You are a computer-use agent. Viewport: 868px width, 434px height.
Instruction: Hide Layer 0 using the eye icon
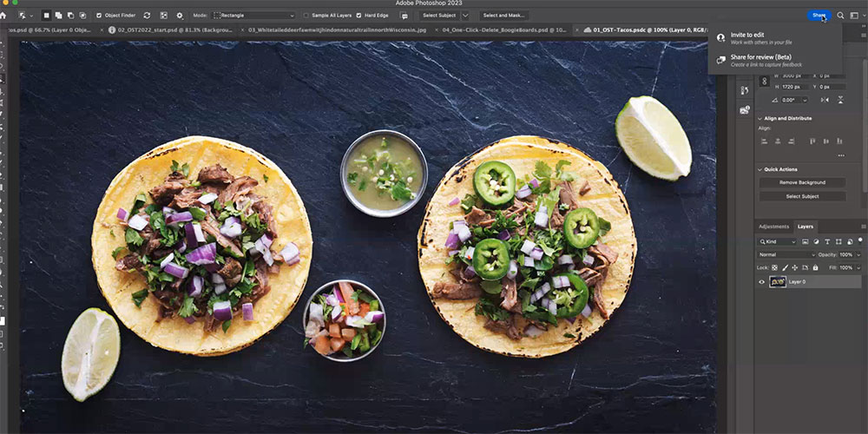coord(762,281)
